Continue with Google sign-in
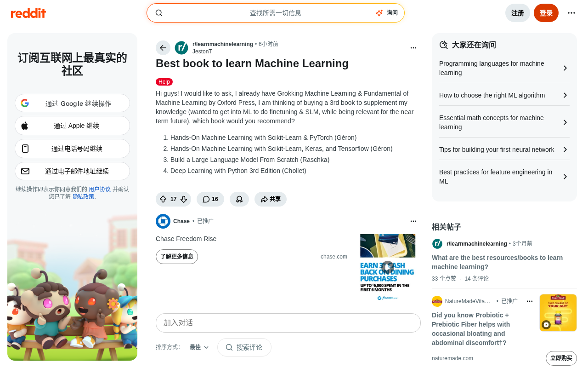The width and height of the screenshot is (588, 368). (72, 103)
